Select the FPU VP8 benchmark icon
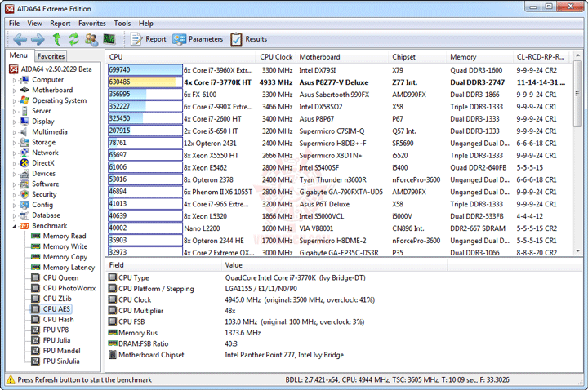 point(36,330)
